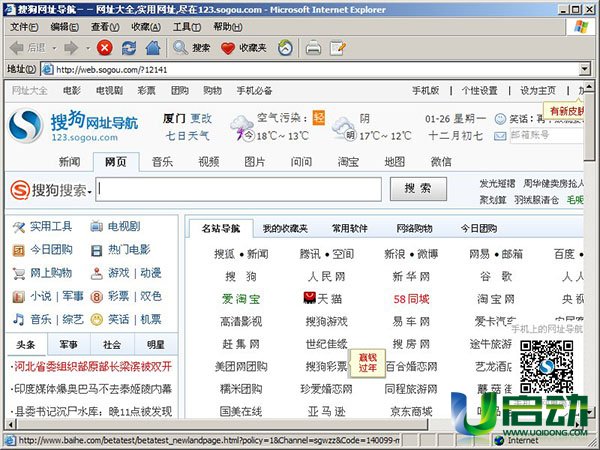The width and height of the screenshot is (600, 450).
Task: Switch to the 图片 search tab
Action: tap(255, 162)
